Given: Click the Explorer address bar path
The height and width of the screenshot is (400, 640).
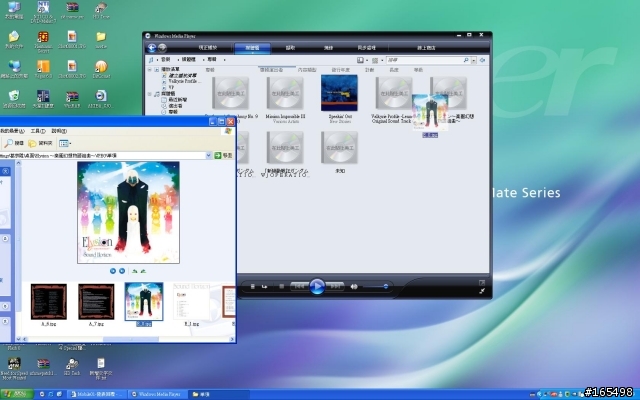Looking at the screenshot, I should coord(102,156).
